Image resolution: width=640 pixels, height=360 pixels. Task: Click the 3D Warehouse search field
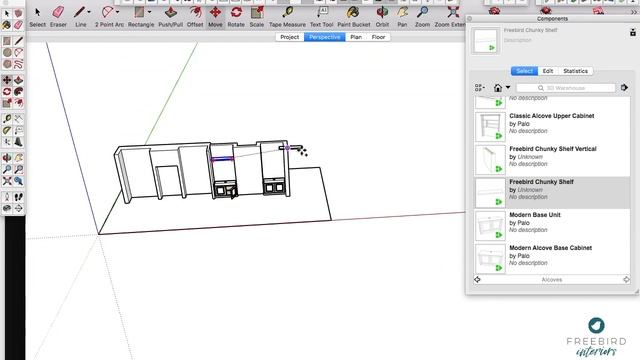pos(566,88)
